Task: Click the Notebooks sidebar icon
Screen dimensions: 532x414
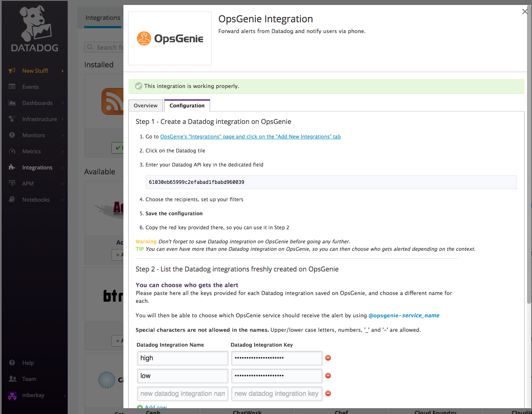Action: coord(12,200)
